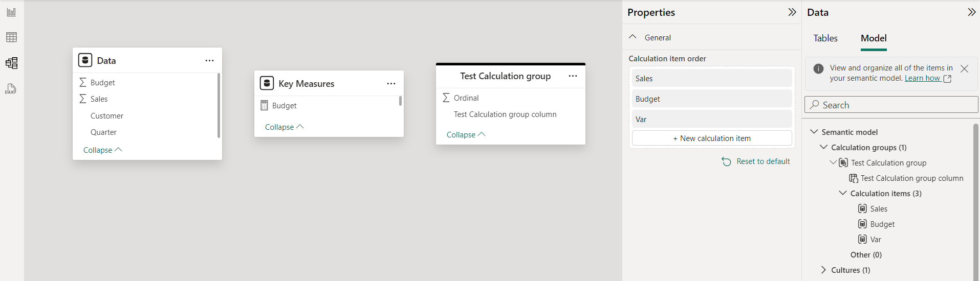Click the Sales calculation item icon in tree
The image size is (980, 281).
862,208
